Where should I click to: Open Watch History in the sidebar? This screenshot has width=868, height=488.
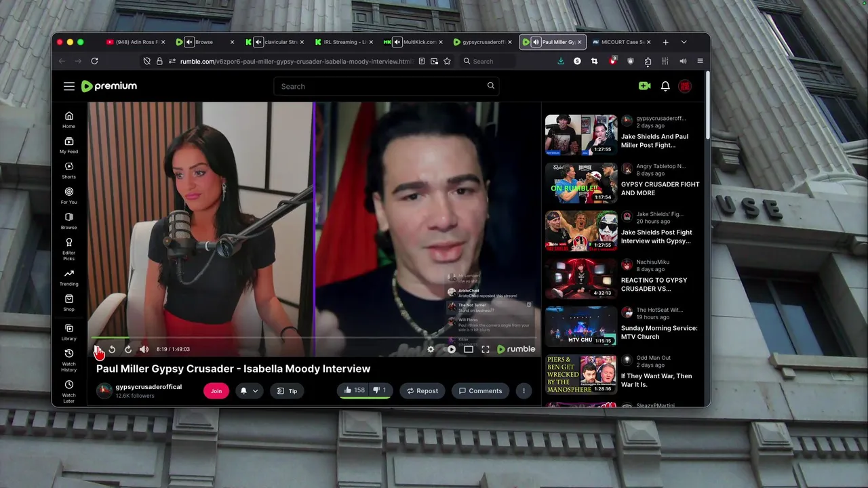click(69, 360)
